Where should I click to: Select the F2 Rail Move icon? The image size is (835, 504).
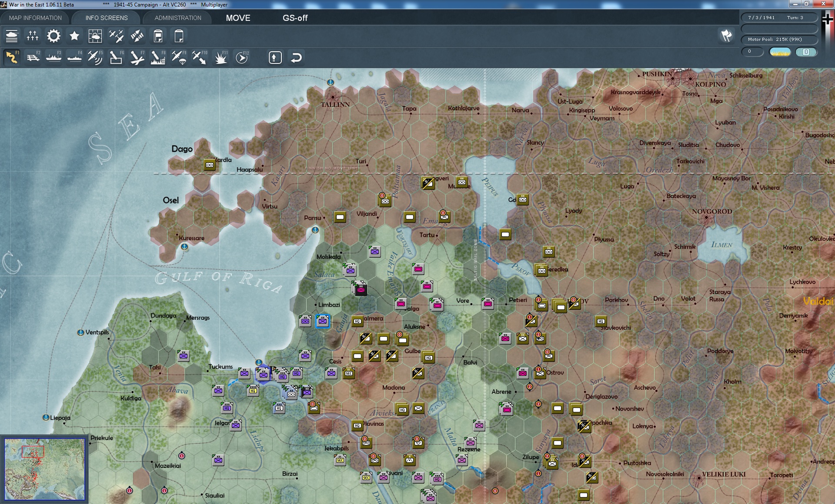coord(33,57)
